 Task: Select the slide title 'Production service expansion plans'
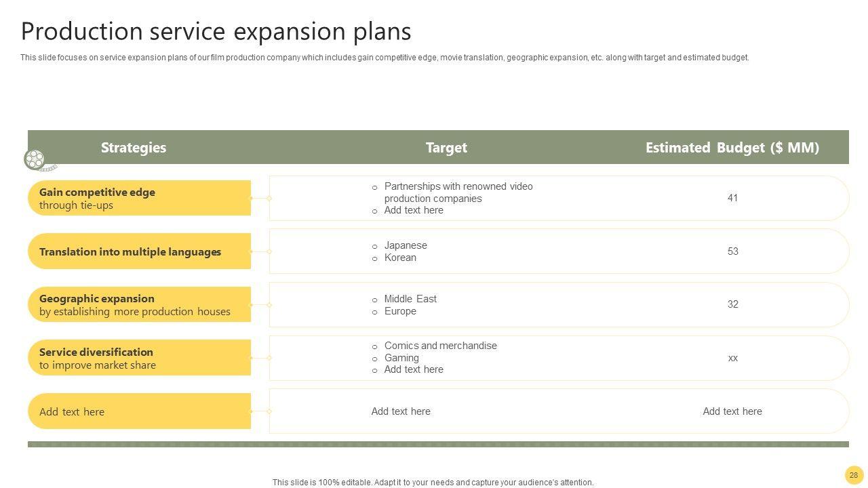click(x=216, y=32)
